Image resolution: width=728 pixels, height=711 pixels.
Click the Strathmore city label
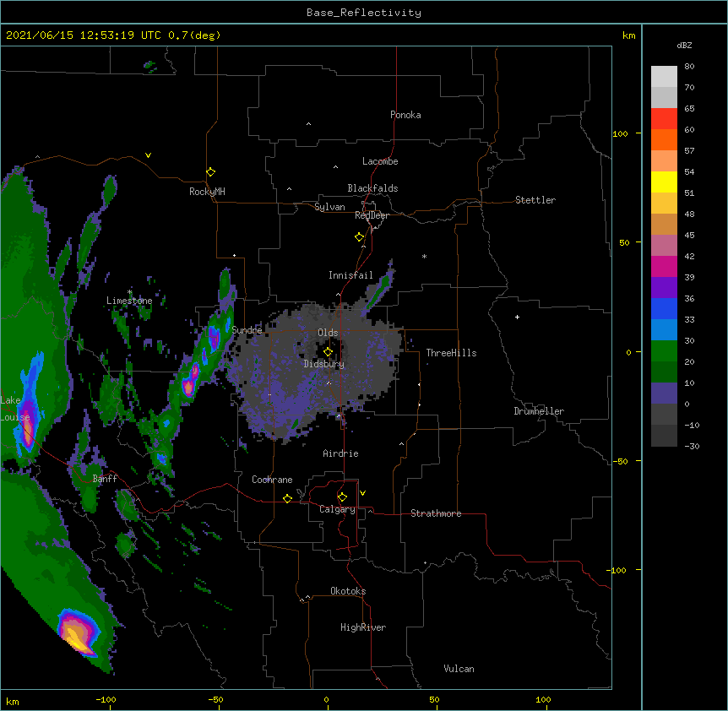(436, 513)
